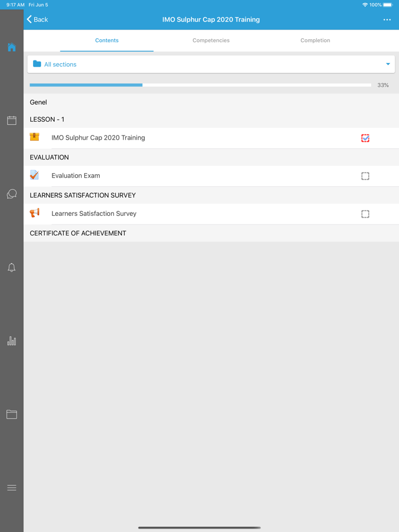Screen dimensions: 399x532
Task: Tap the SCORM package icon for Lesson 1
Action: [x=34, y=137]
